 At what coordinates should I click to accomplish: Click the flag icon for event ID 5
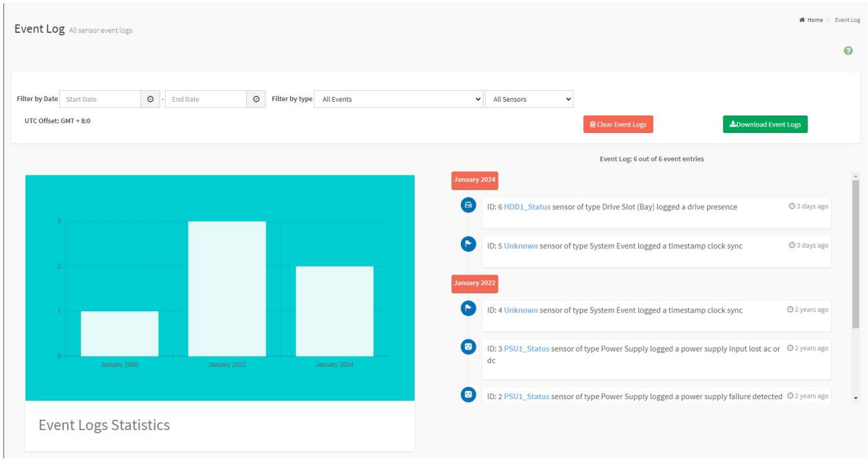coord(468,244)
